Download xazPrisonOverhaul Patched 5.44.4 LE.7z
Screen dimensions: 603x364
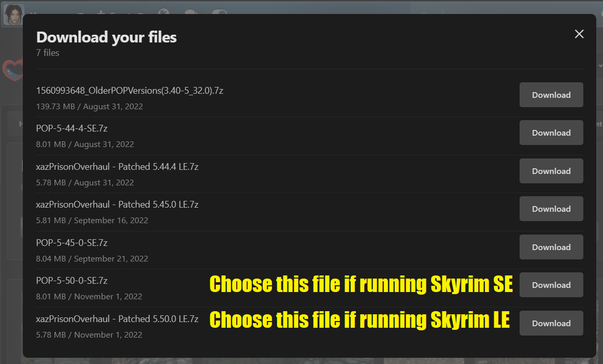click(551, 171)
